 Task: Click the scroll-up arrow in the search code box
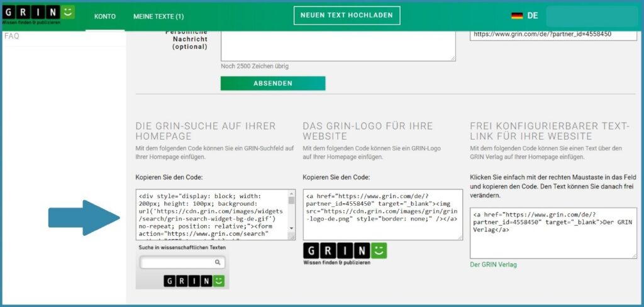click(x=291, y=194)
